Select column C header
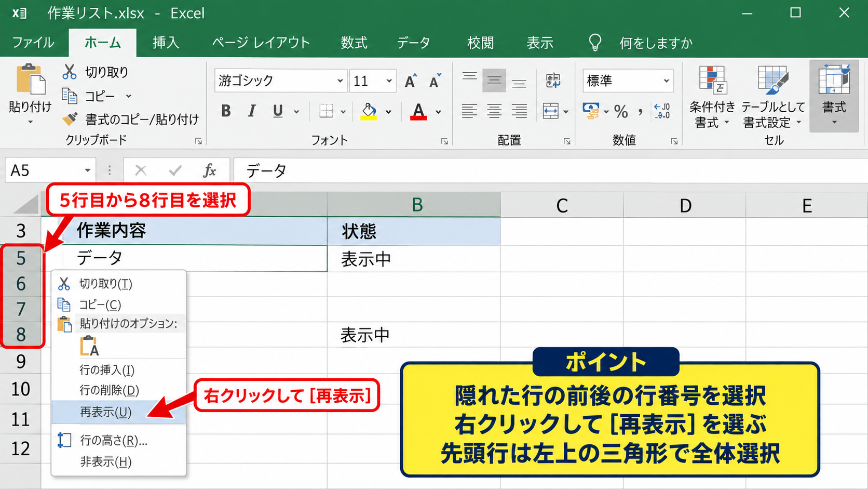 (x=562, y=205)
